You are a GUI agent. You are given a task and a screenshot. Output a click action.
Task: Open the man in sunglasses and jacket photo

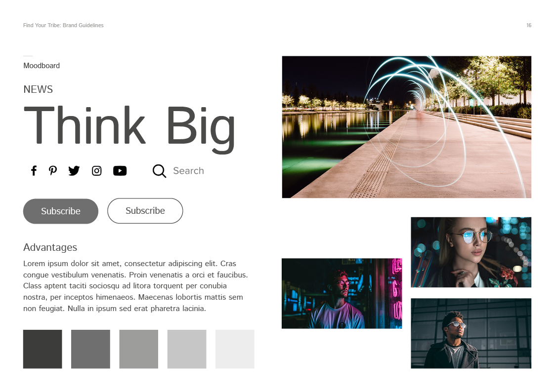(471, 333)
